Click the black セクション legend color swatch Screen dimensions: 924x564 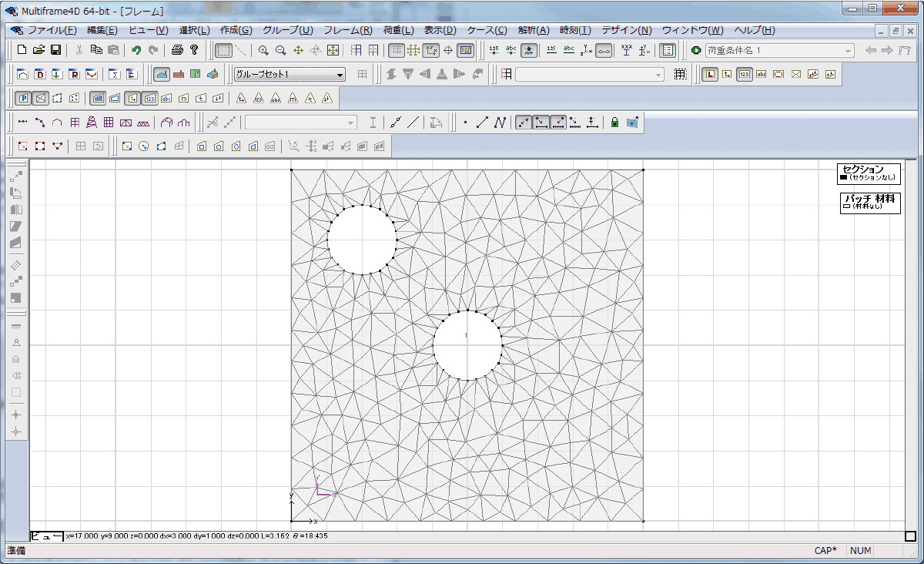[x=844, y=178]
